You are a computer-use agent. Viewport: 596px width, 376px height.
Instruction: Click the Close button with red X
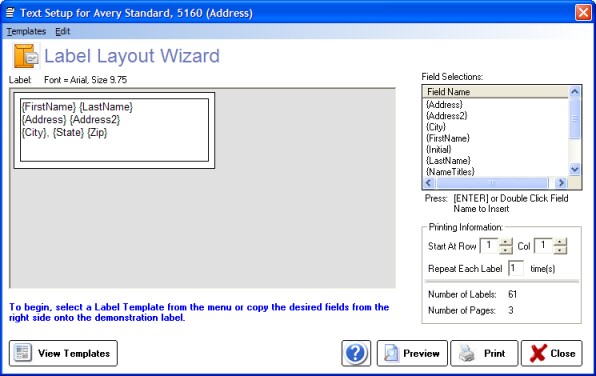(x=552, y=353)
